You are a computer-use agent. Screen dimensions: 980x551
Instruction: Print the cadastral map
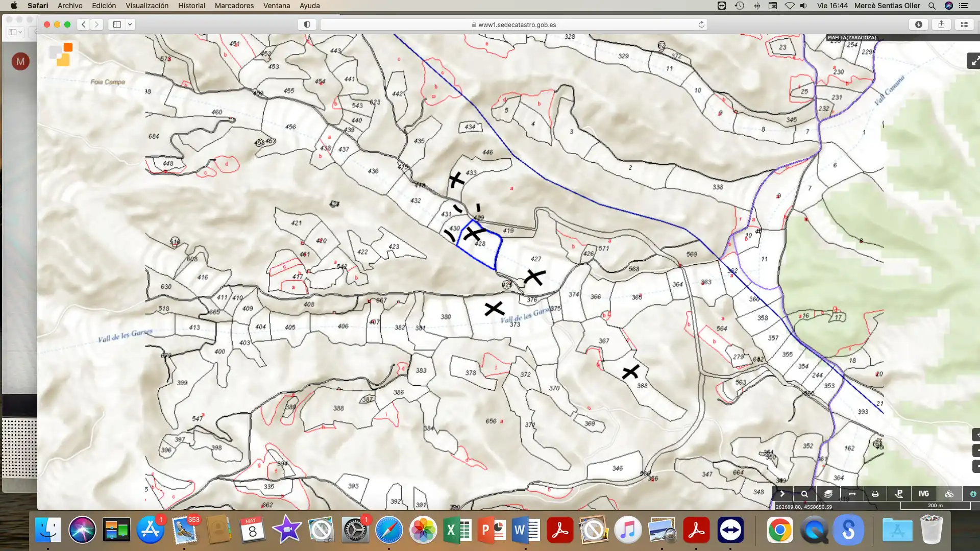875,494
